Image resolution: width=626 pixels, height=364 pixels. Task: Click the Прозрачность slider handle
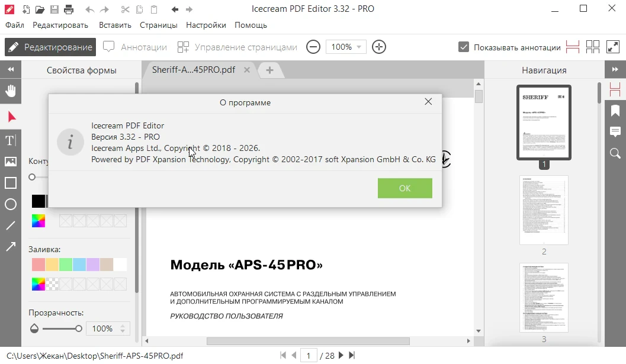(x=79, y=328)
